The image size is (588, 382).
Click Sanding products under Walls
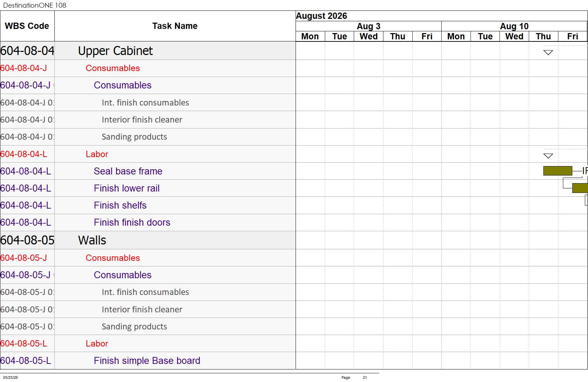pyautogui.click(x=134, y=327)
